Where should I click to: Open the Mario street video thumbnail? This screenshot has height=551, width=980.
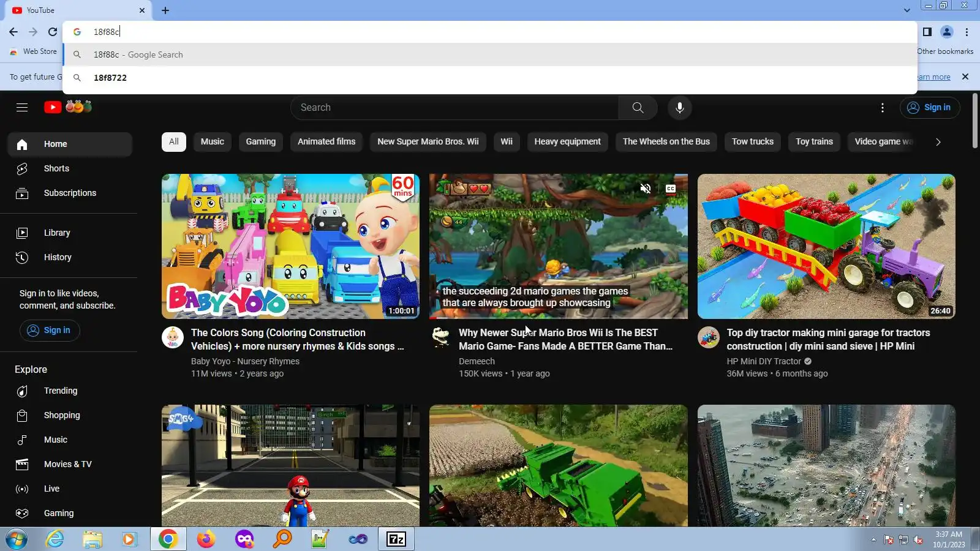(290, 465)
